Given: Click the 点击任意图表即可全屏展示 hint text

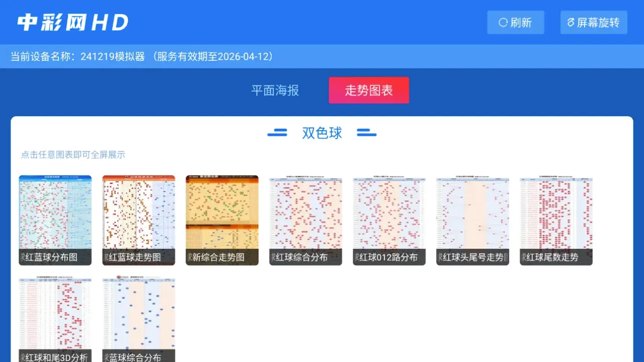Looking at the screenshot, I should [x=73, y=155].
